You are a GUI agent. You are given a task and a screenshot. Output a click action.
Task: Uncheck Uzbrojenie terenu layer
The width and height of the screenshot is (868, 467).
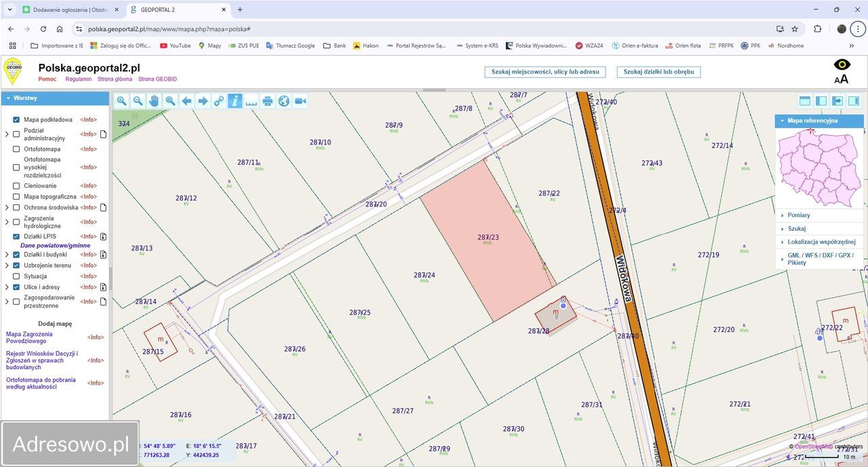point(16,265)
